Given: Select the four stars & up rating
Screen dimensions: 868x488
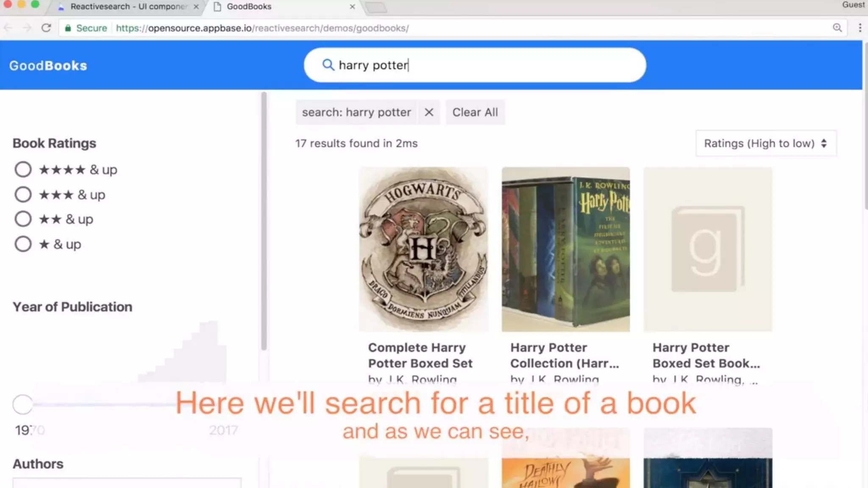Looking at the screenshot, I should pyautogui.click(x=23, y=169).
